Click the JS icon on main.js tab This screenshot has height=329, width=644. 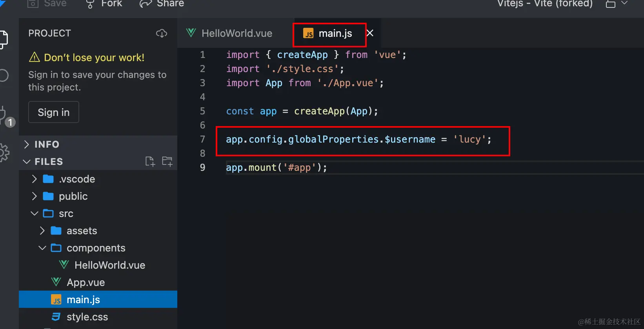pyautogui.click(x=309, y=34)
